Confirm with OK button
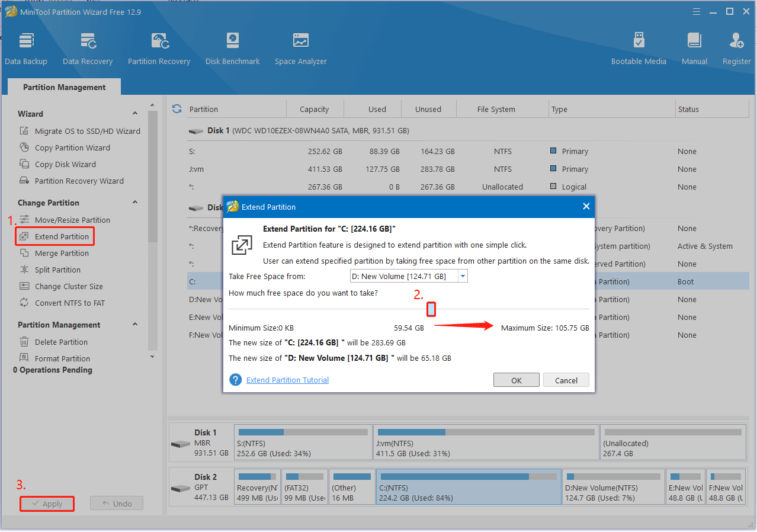The width and height of the screenshot is (757, 532). click(517, 380)
